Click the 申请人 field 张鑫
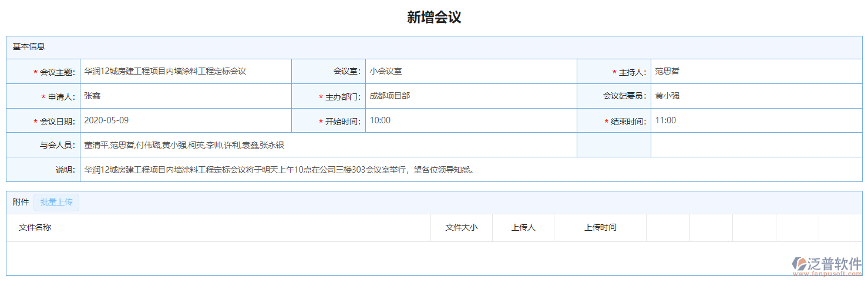The image size is (868, 283). click(186, 96)
